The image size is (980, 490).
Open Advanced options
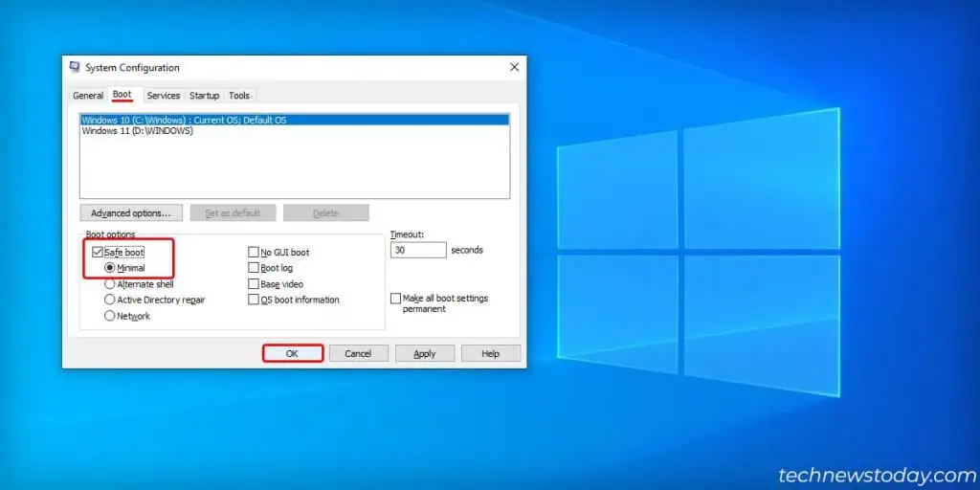click(131, 213)
